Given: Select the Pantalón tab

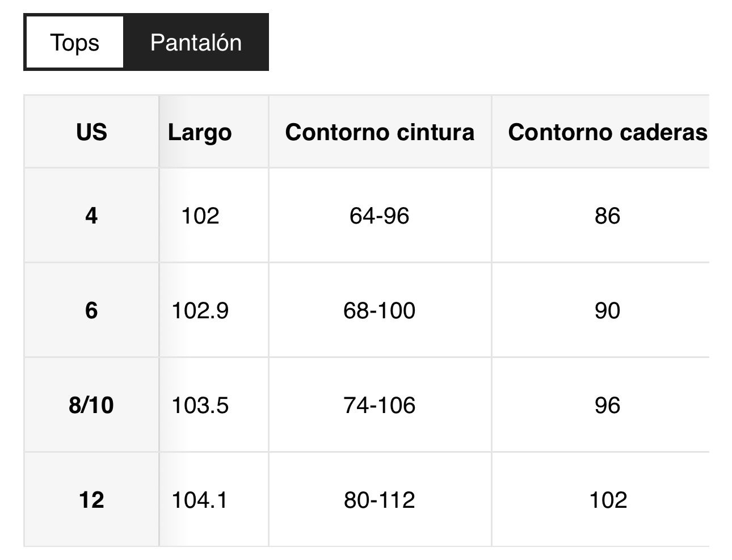Looking at the screenshot, I should (196, 43).
